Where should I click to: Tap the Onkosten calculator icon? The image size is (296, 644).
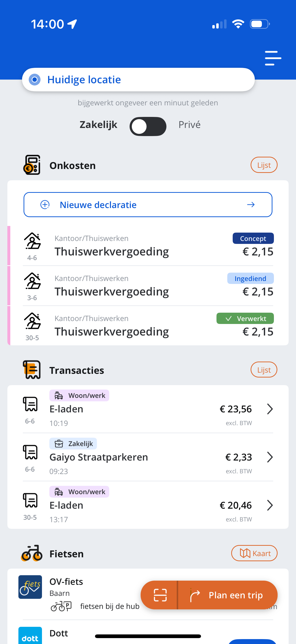(32, 165)
